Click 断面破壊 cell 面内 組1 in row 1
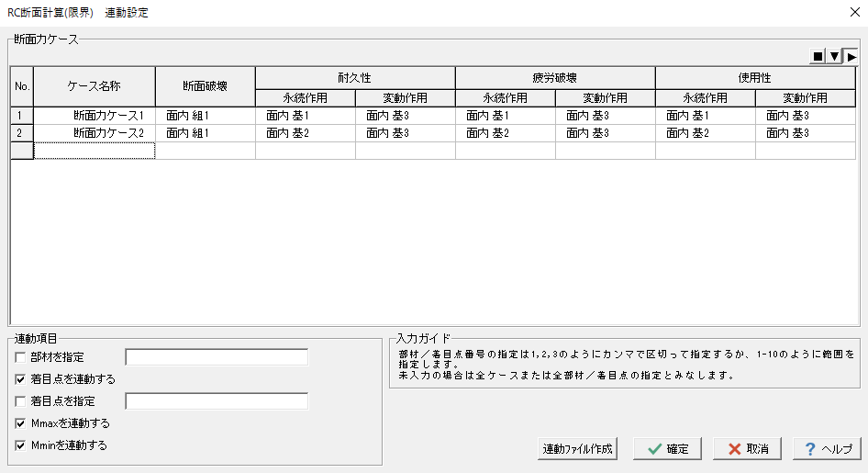Viewport: 868px width, 473px height. pyautogui.click(x=206, y=116)
